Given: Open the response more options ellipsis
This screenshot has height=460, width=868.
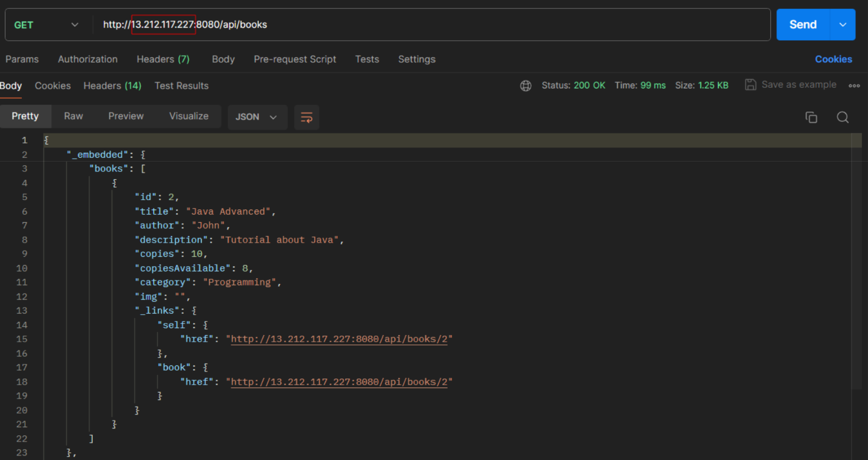Looking at the screenshot, I should click(x=854, y=86).
